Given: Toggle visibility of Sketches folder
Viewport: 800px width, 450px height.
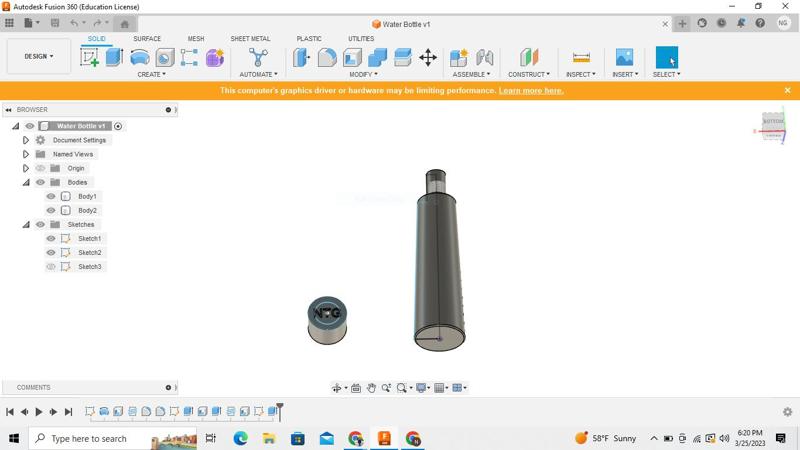Looking at the screenshot, I should 40,224.
